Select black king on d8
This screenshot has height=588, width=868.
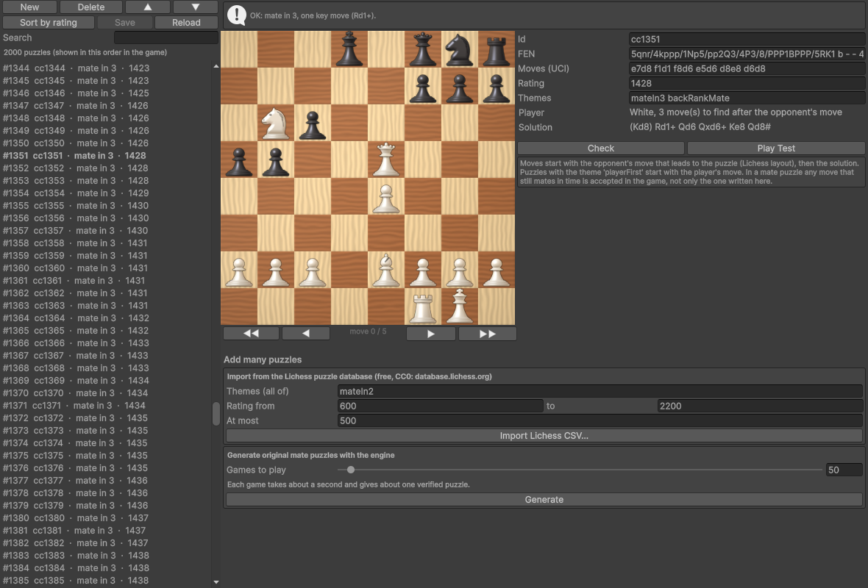click(349, 50)
